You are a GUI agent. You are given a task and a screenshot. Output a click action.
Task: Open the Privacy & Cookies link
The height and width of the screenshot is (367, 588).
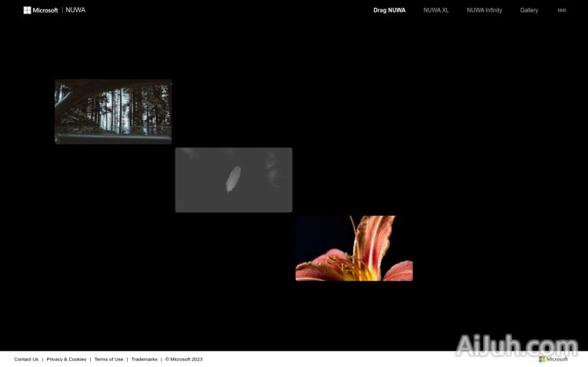[67, 359]
